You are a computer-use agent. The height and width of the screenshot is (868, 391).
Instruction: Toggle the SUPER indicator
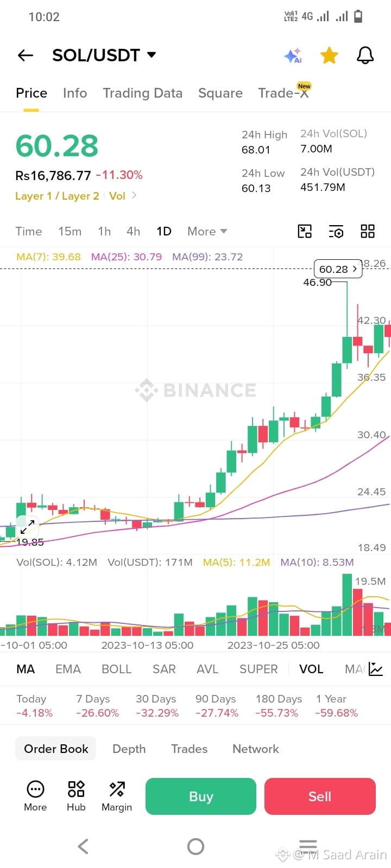point(258,669)
